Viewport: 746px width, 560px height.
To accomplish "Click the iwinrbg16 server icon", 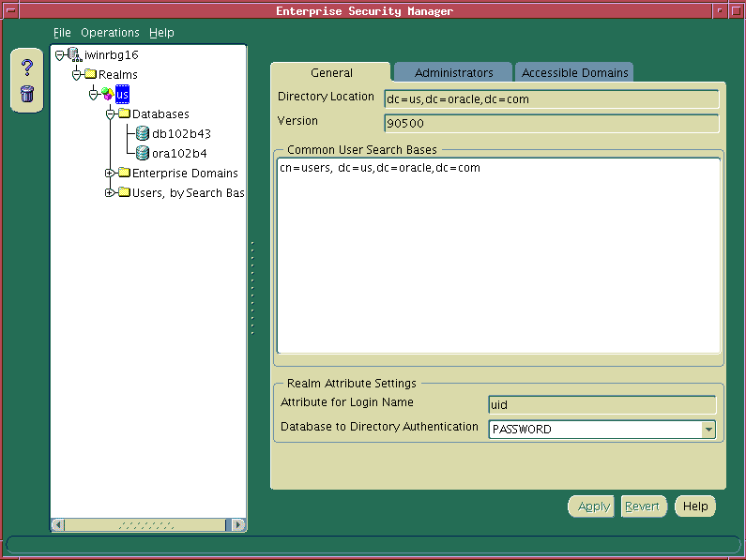I will [74, 55].
